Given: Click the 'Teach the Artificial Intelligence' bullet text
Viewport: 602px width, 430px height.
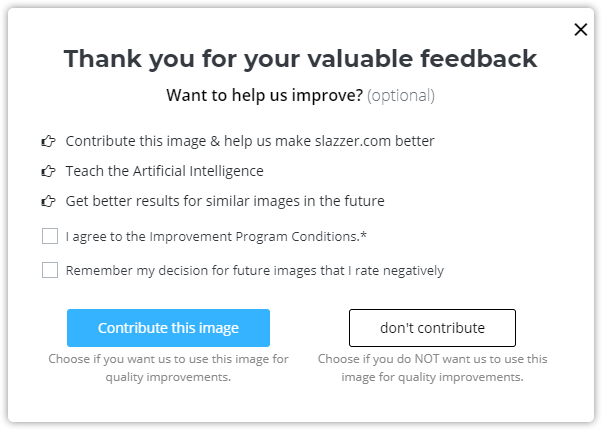Looking at the screenshot, I should (164, 171).
